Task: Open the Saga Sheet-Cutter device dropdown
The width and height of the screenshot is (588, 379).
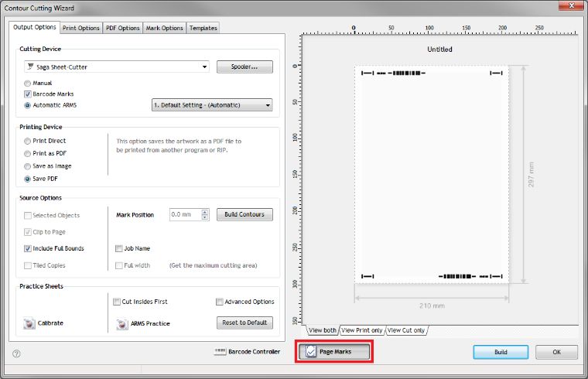Action: [117, 67]
